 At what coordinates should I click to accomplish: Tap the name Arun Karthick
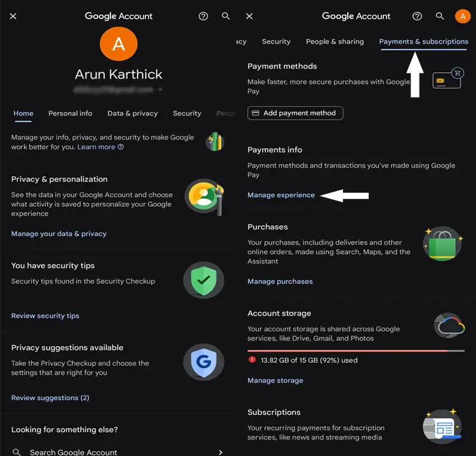pyautogui.click(x=119, y=74)
